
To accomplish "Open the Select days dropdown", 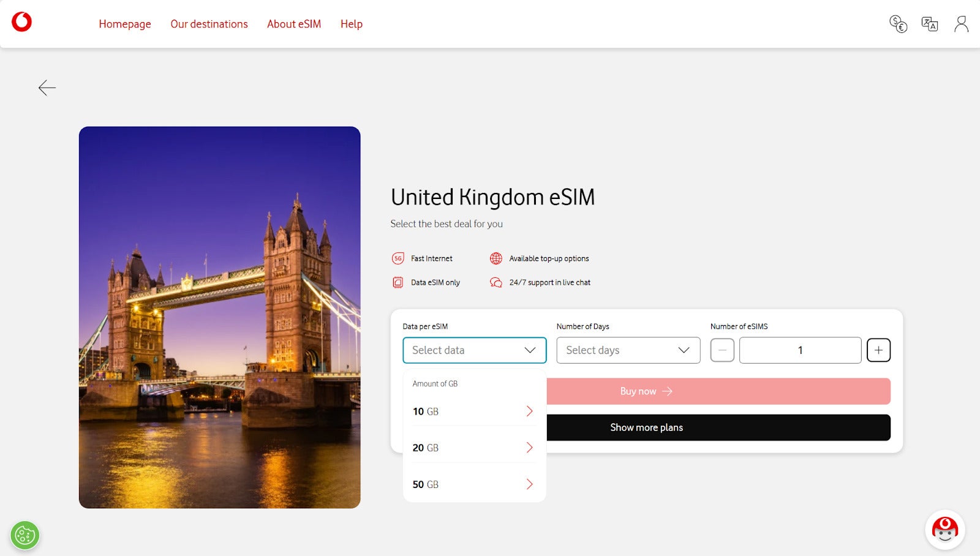I will [x=628, y=350].
